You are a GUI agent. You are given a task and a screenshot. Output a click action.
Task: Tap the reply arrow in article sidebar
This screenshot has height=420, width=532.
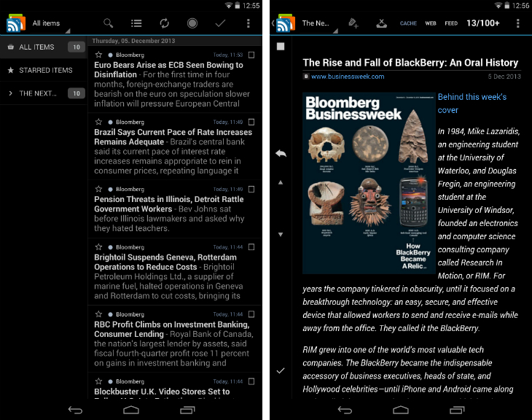(x=281, y=153)
